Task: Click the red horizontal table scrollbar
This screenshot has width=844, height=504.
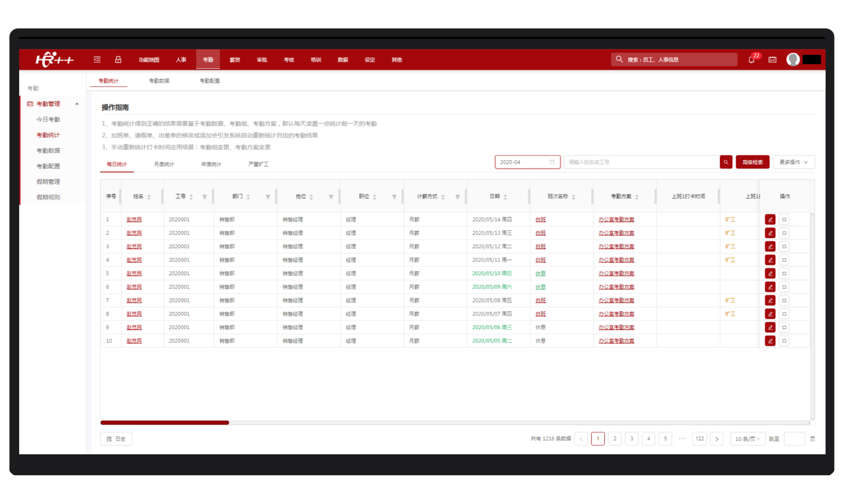Action: 164,423
